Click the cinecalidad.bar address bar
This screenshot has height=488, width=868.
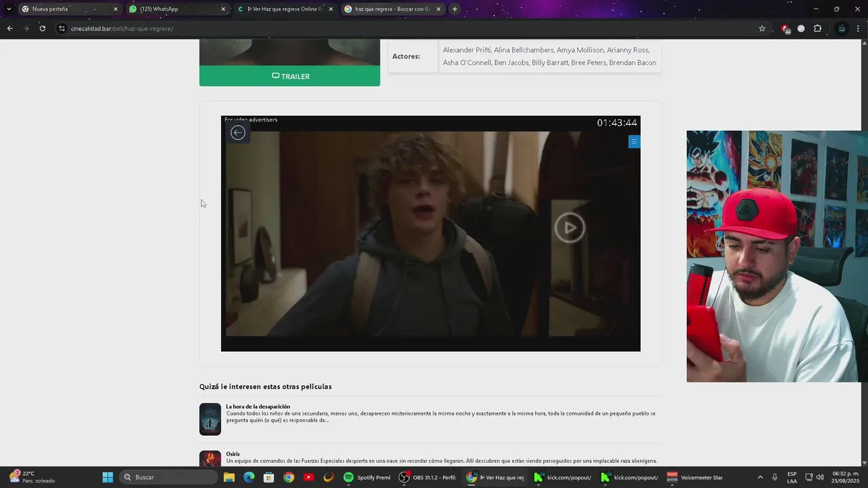[x=407, y=28]
